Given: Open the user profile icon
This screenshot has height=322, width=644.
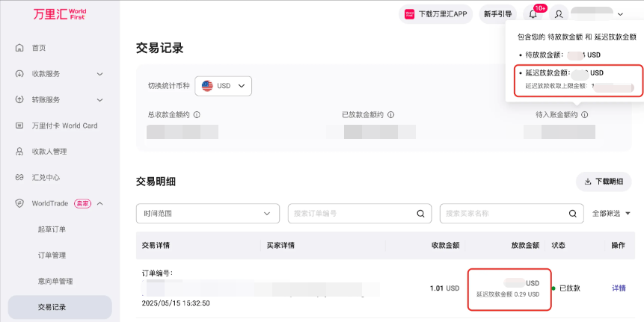Looking at the screenshot, I should (558, 13).
